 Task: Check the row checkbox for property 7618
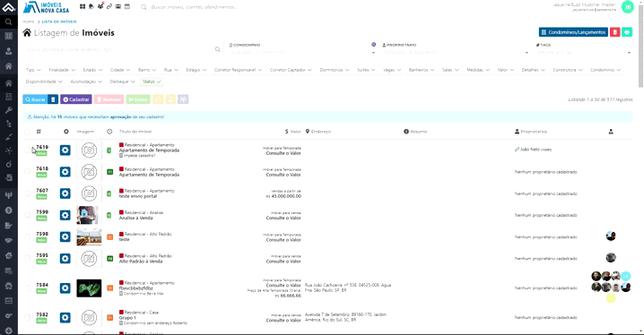click(27, 172)
